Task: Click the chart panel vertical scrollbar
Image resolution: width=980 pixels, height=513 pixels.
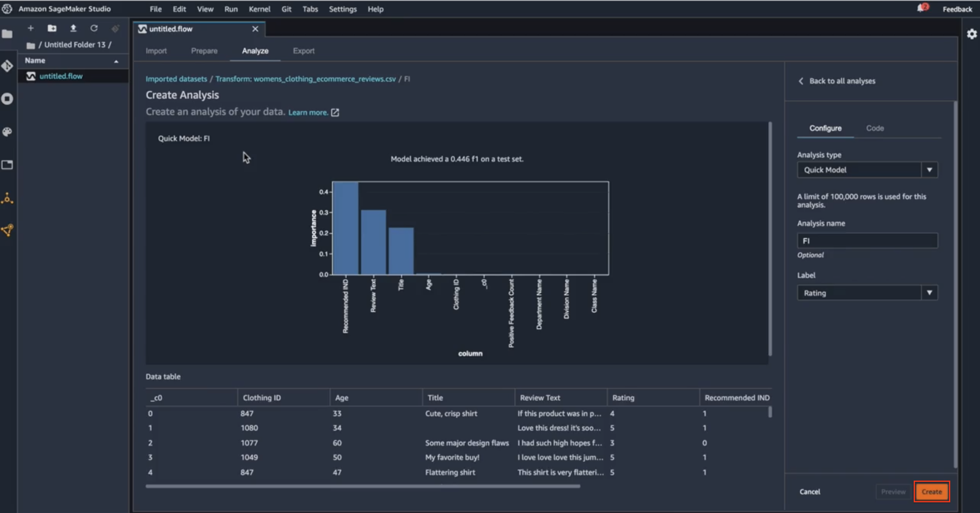Action: pyautogui.click(x=770, y=238)
